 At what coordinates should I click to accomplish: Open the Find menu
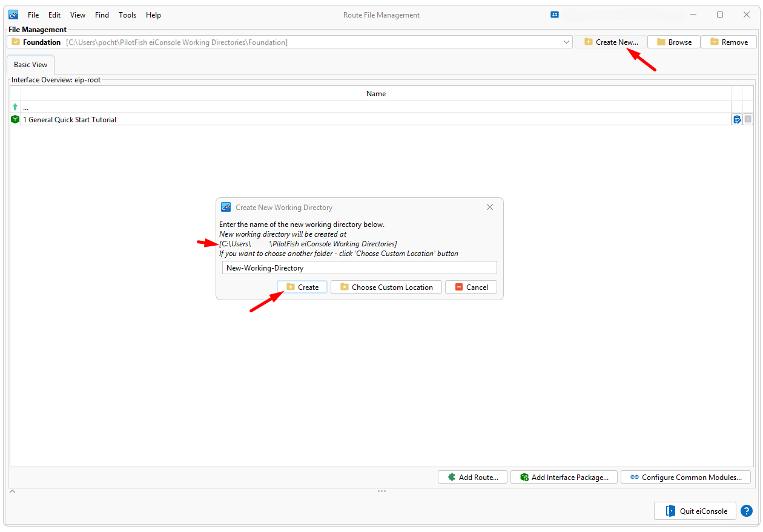pyautogui.click(x=102, y=15)
